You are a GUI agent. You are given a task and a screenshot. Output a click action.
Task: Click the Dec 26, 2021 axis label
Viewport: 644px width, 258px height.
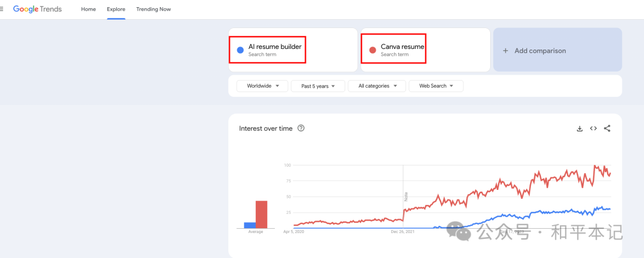pos(403,232)
